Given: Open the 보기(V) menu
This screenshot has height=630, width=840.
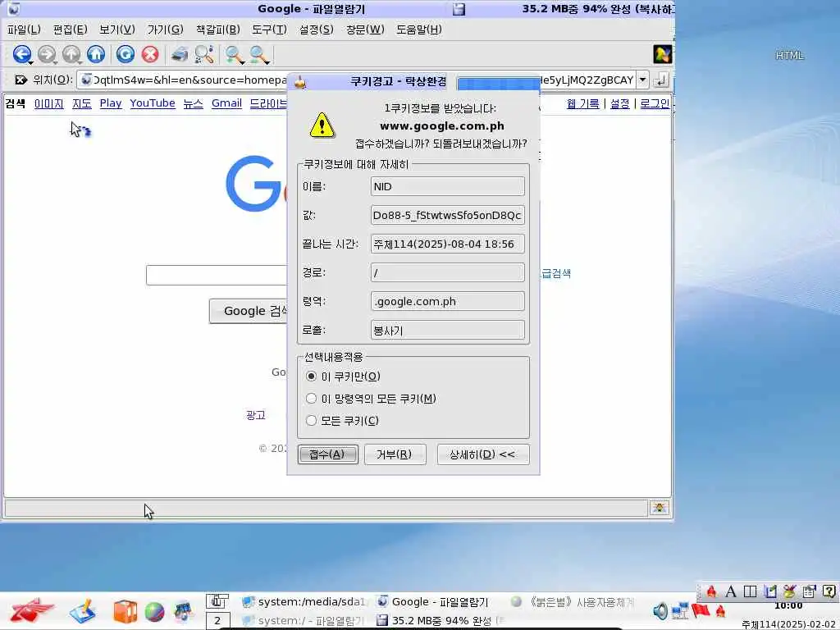Looking at the screenshot, I should click(116, 30).
